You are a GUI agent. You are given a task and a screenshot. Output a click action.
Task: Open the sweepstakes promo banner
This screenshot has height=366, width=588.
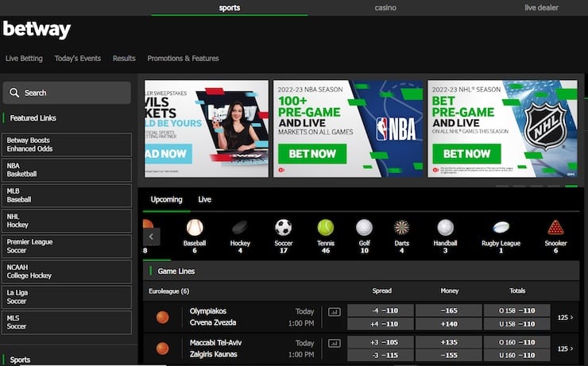click(207, 129)
